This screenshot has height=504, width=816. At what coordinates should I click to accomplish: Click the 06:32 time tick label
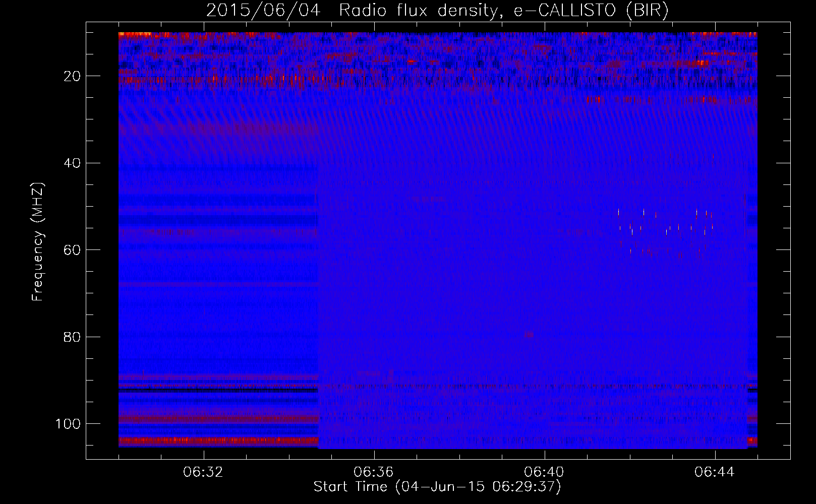pyautogui.click(x=203, y=472)
